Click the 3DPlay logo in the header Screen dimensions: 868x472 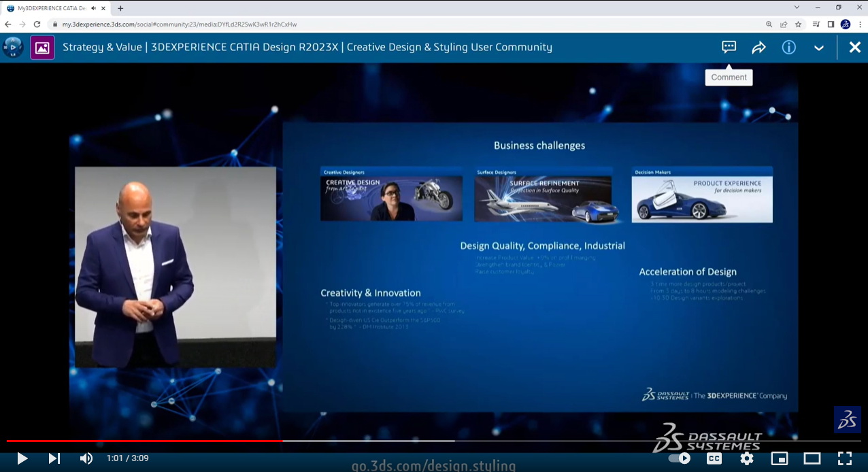point(12,47)
